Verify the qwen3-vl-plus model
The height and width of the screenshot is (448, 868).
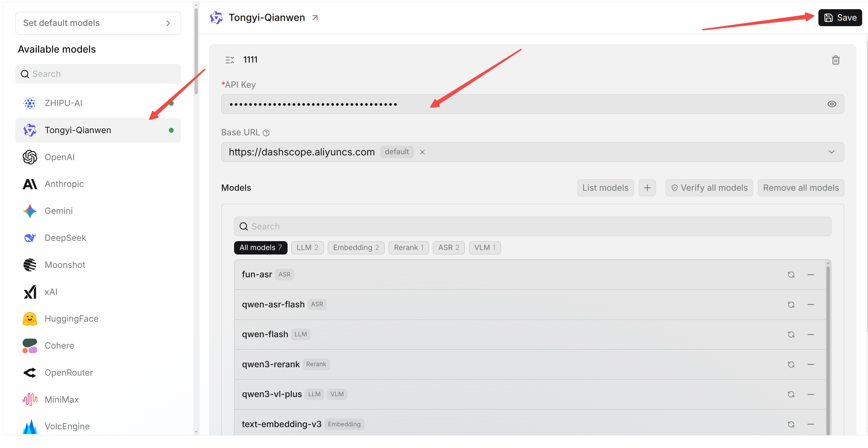(791, 395)
